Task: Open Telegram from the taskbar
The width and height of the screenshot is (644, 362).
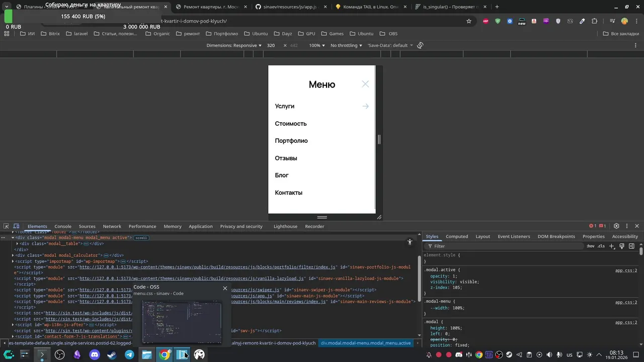Action: [x=129, y=354]
